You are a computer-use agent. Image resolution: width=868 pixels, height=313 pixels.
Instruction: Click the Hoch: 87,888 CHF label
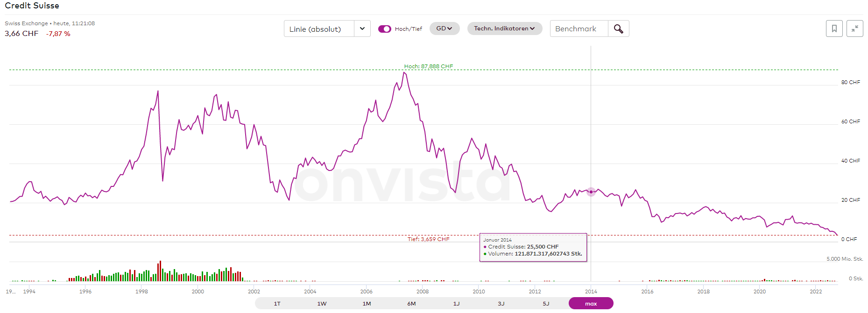428,66
